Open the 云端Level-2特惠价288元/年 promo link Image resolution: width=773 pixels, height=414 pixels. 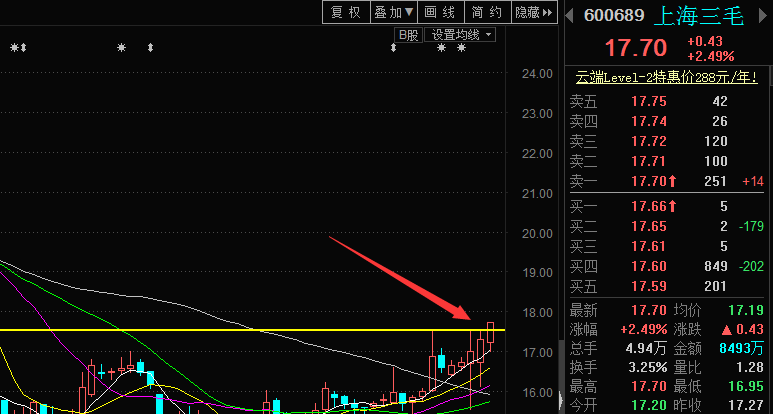pos(667,78)
